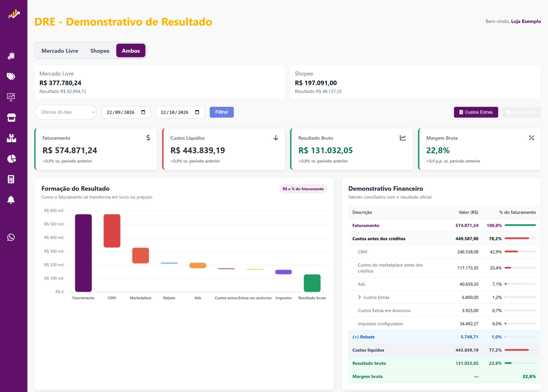Viewport: 548px width, 392px height.
Task: Click the Loja Exemplo account name
Action: click(x=526, y=21)
